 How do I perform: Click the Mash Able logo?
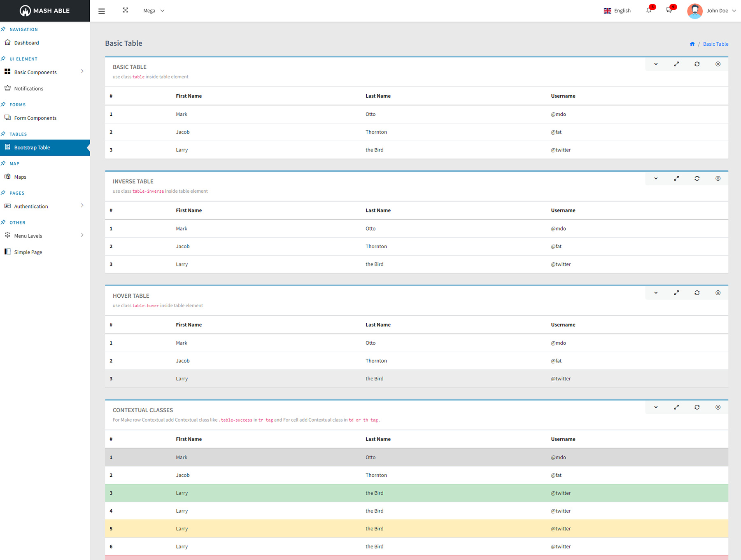pyautogui.click(x=45, y=11)
